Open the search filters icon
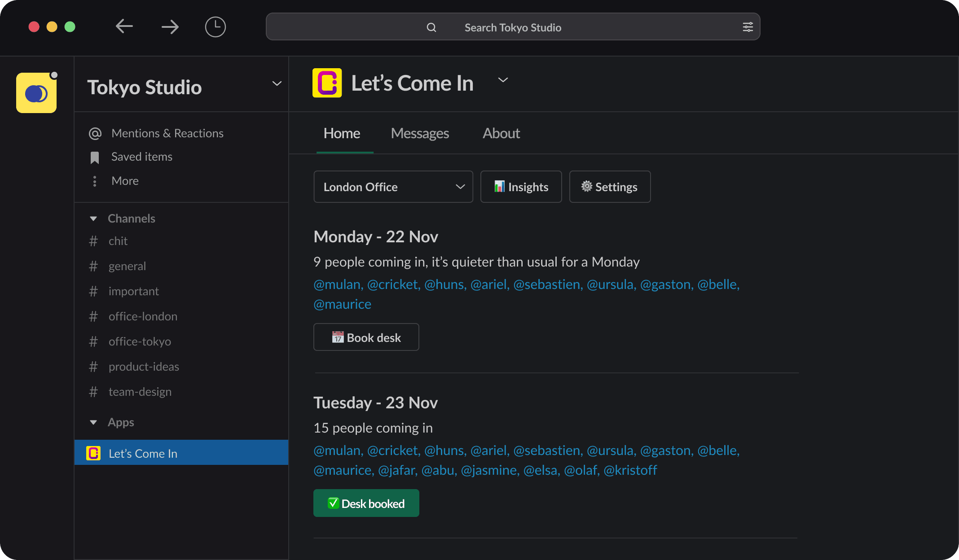Image resolution: width=959 pixels, height=560 pixels. click(x=748, y=27)
